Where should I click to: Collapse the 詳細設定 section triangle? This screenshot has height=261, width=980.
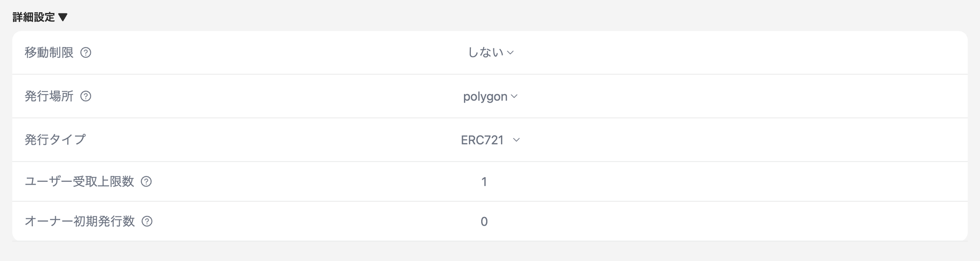click(x=63, y=17)
